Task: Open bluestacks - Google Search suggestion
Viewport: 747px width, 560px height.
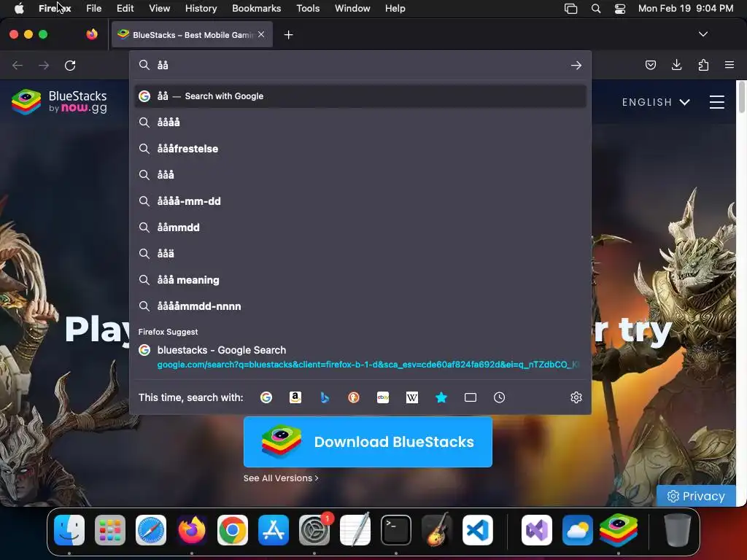Action: pos(360,357)
